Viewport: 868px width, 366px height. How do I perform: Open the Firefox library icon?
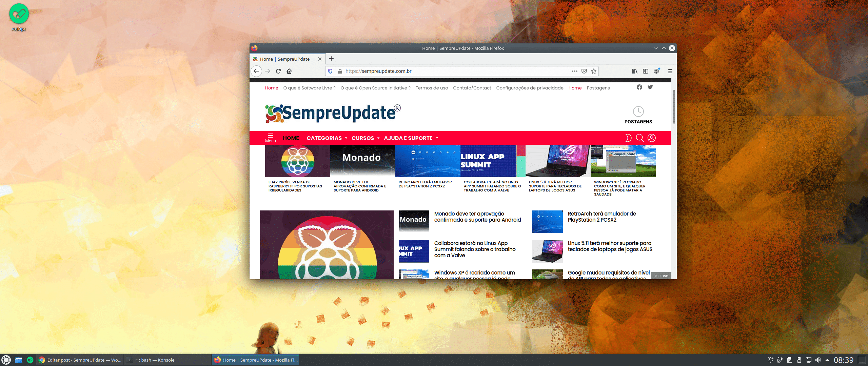coord(634,71)
